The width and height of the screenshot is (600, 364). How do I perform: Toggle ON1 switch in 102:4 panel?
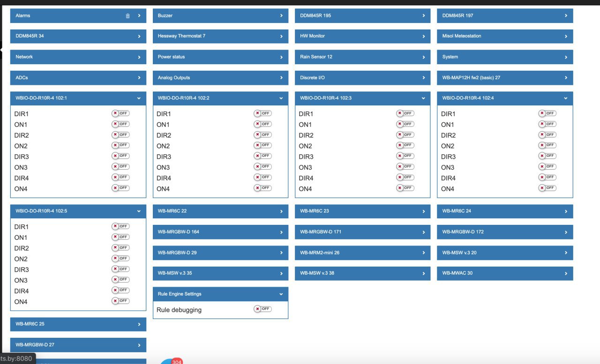547,124
